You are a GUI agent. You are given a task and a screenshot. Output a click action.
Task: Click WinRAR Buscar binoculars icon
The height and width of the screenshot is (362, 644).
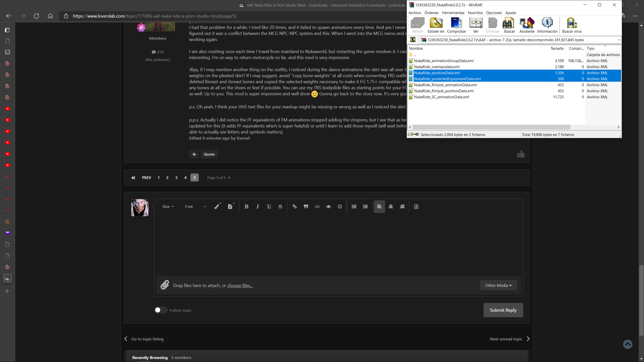[x=509, y=25]
